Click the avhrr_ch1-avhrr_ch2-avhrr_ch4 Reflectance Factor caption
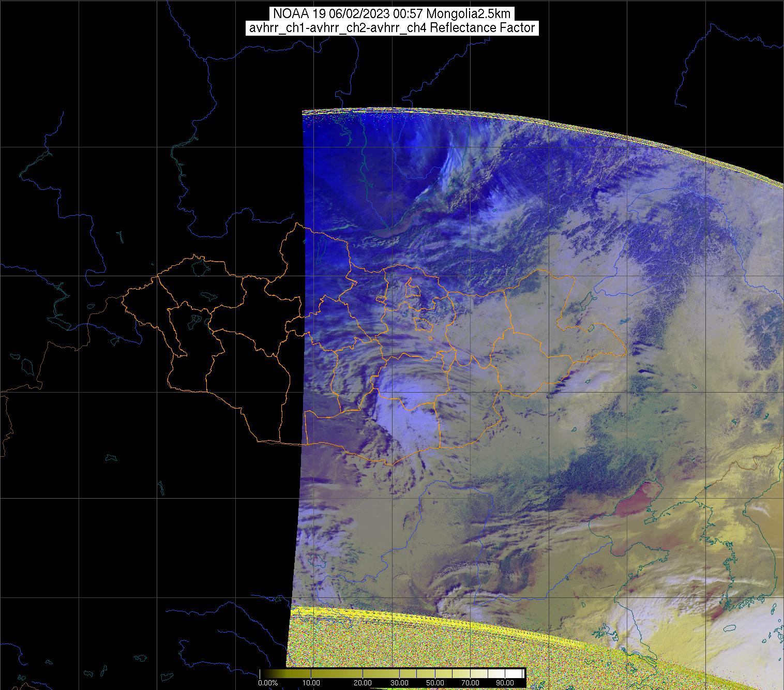784x690 pixels. tap(392, 28)
